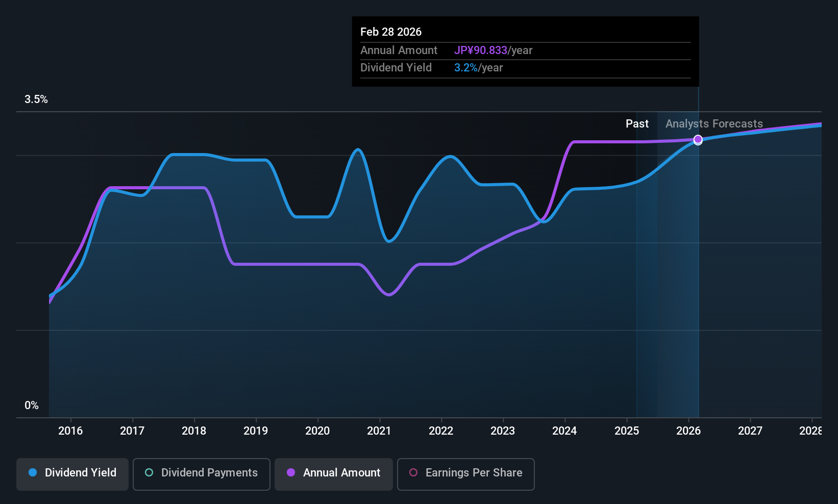Click the 2022 x-axis label

[441, 431]
